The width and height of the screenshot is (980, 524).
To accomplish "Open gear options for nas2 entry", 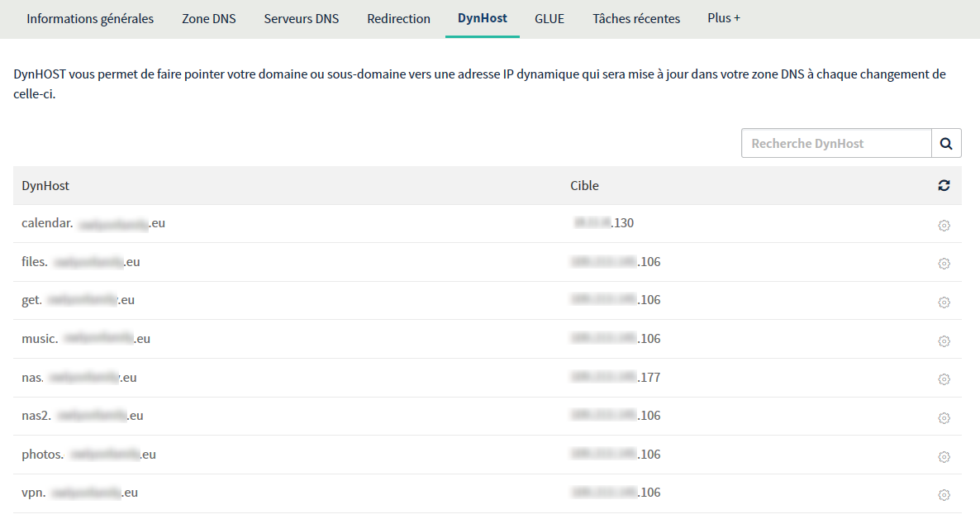I will pyautogui.click(x=944, y=418).
